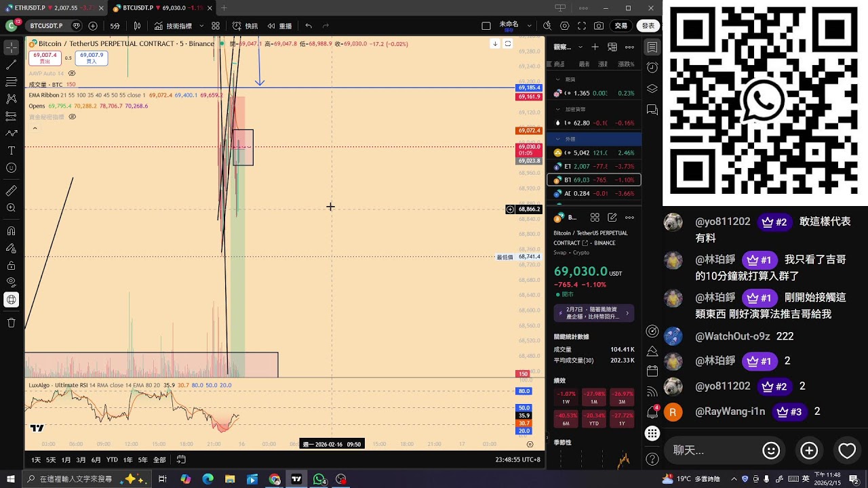The height and width of the screenshot is (488, 868).
Task: Undo the last chart action
Action: (x=309, y=26)
